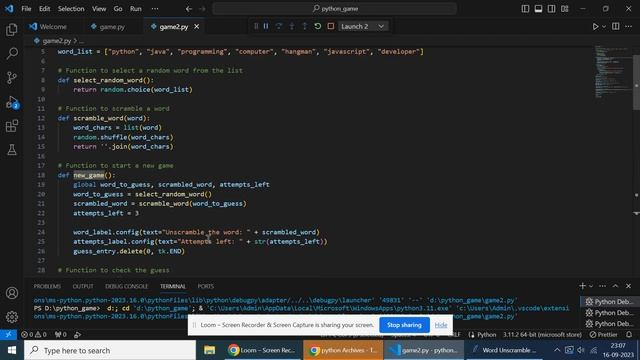Switch to the Problems panel tab

47,286
